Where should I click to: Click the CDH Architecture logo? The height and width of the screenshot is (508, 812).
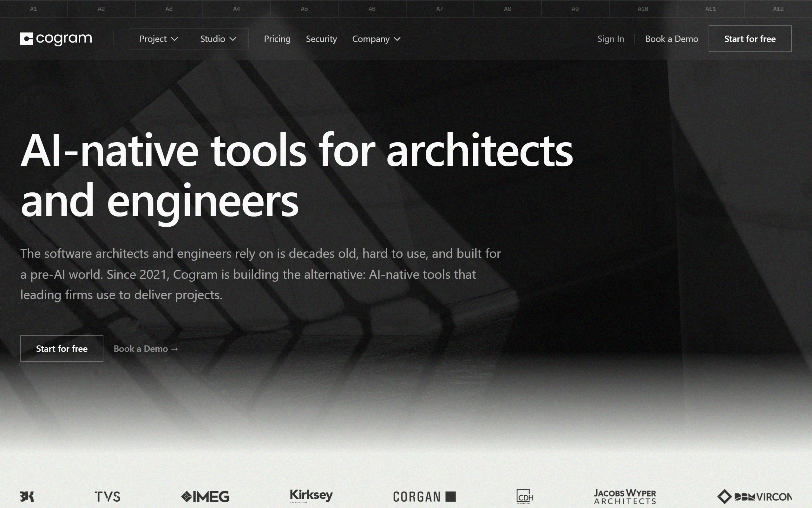pos(525,497)
